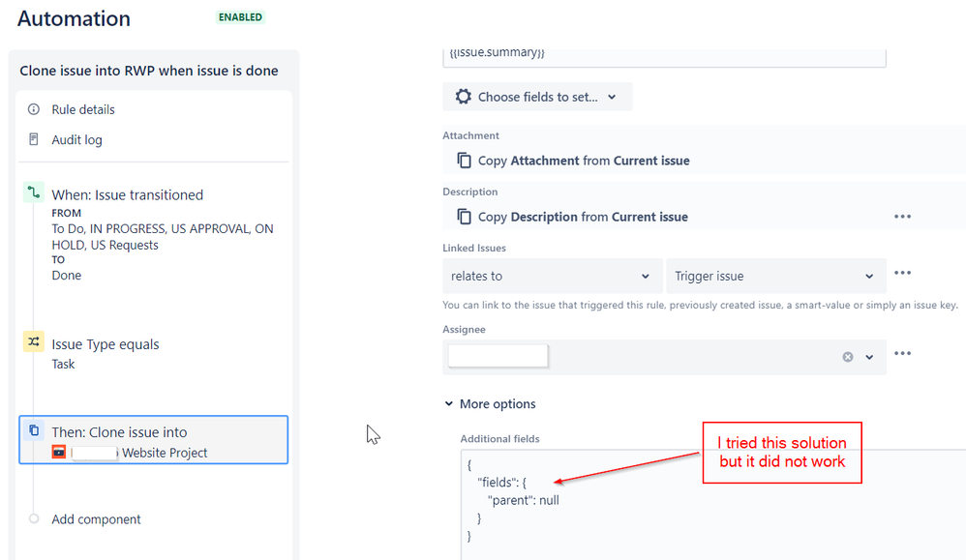966x560 pixels.
Task: Open the Linked Issues ellipsis menu
Action: point(902,273)
